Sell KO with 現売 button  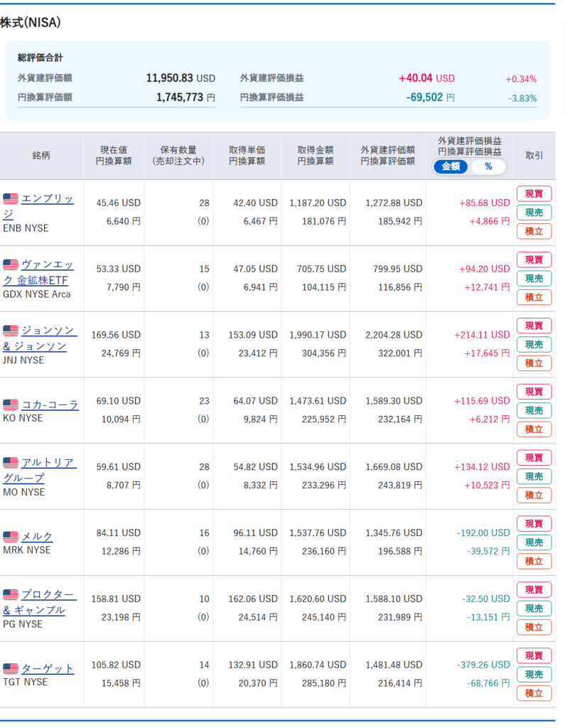click(534, 410)
